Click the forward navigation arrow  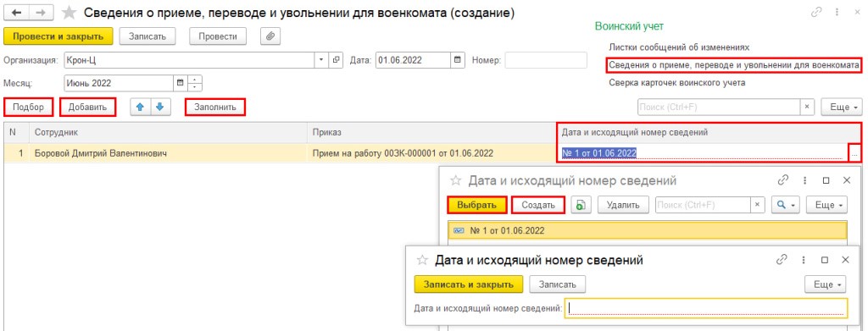(x=41, y=12)
